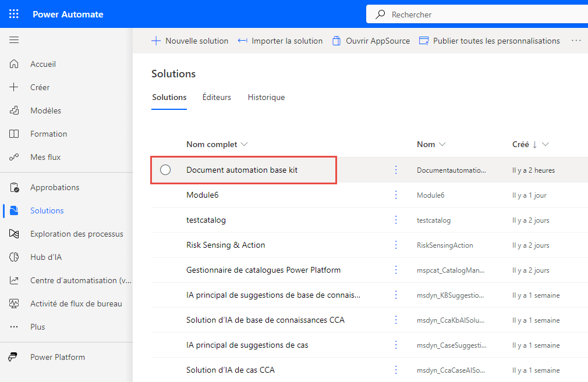Click the Modèles icon in sidebar
The height and width of the screenshot is (382, 588).
pyautogui.click(x=14, y=110)
